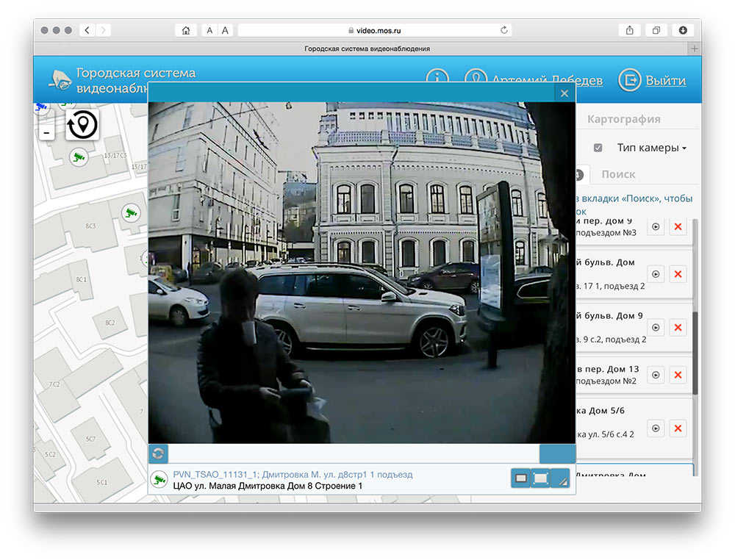
Task: Open the Картография tab
Action: pyautogui.click(x=624, y=120)
